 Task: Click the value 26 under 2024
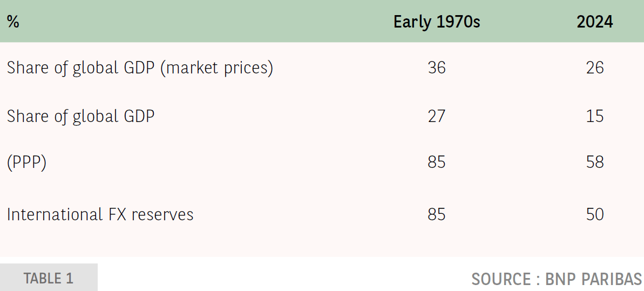(595, 69)
